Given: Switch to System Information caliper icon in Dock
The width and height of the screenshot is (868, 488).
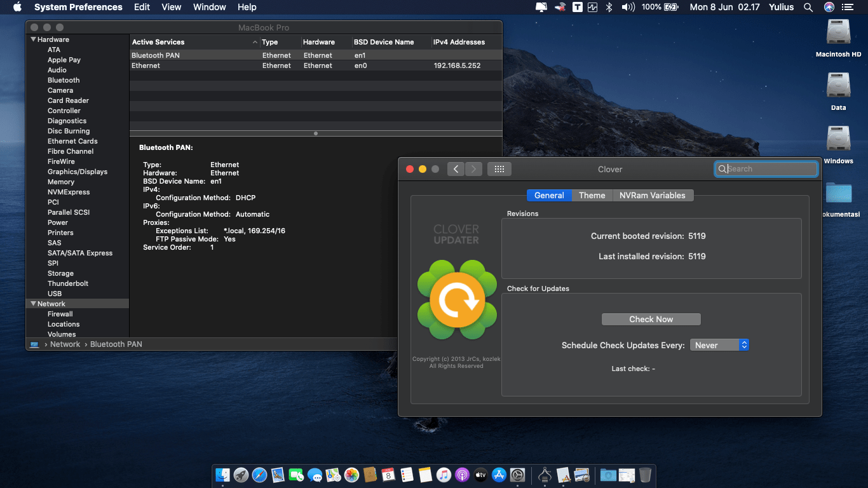Looking at the screenshot, I should tap(544, 475).
